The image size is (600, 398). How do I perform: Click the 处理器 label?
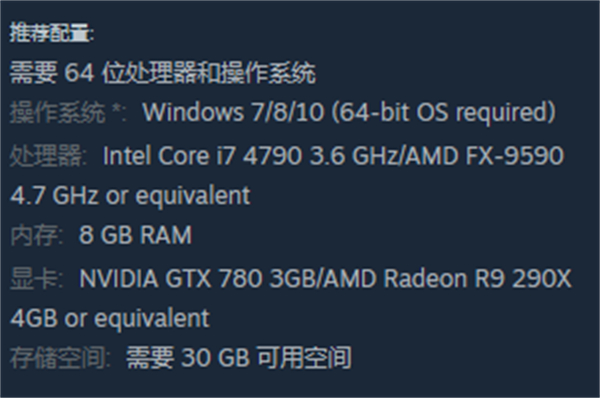coord(46,155)
